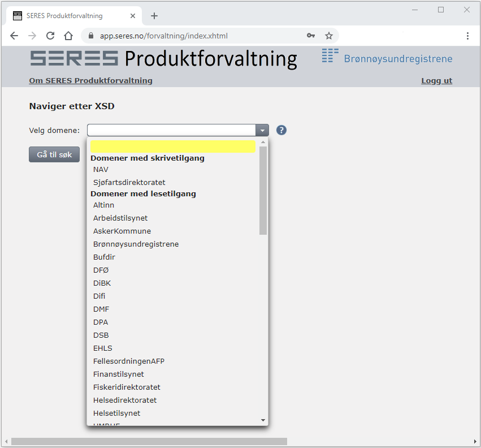Click the Logg ut link

436,80
